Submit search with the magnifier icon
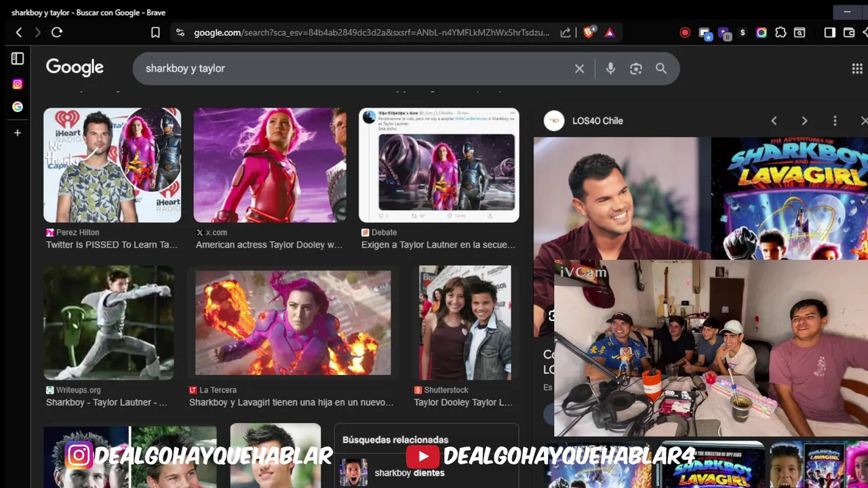Image resolution: width=868 pixels, height=488 pixels. coord(661,68)
